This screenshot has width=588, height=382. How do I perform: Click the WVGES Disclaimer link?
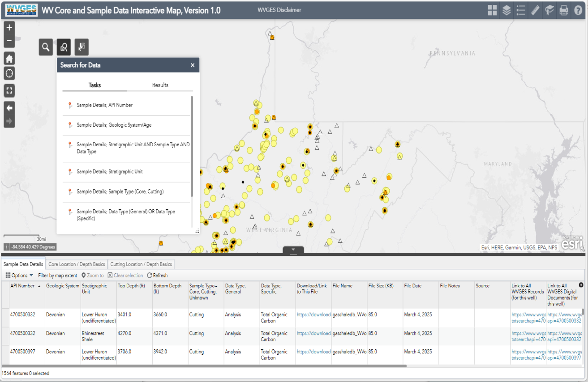point(279,10)
